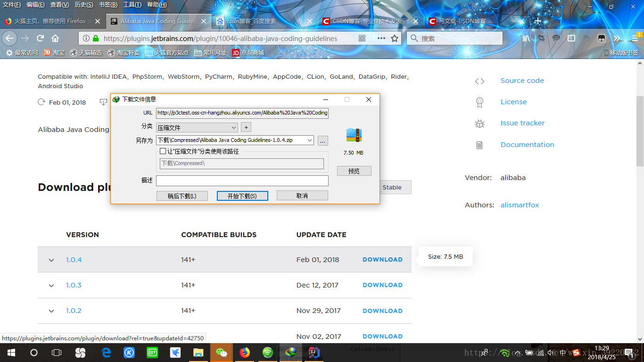This screenshot has width=644, height=362.
Task: Open a new tab with plus icon
Action: pos(538,21)
